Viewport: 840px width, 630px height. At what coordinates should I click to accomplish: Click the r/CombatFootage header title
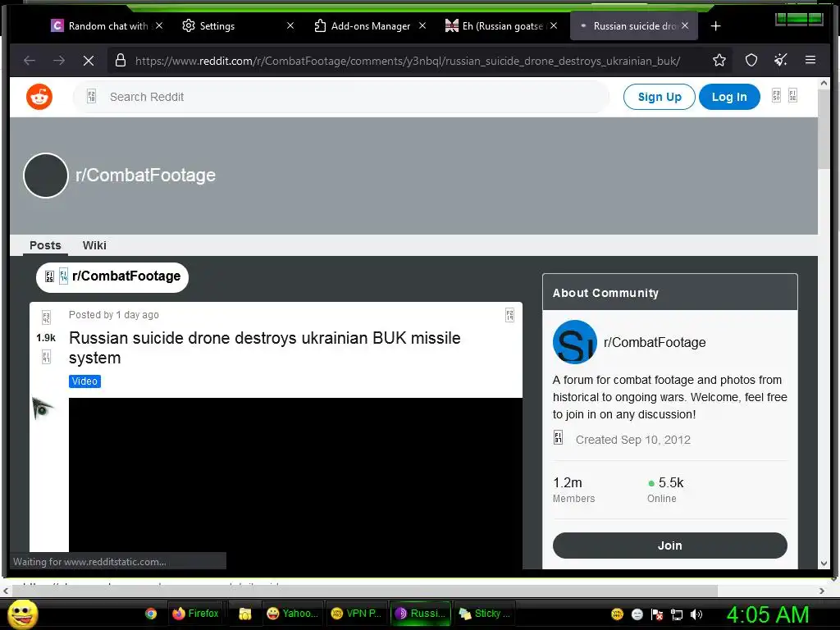click(x=145, y=176)
